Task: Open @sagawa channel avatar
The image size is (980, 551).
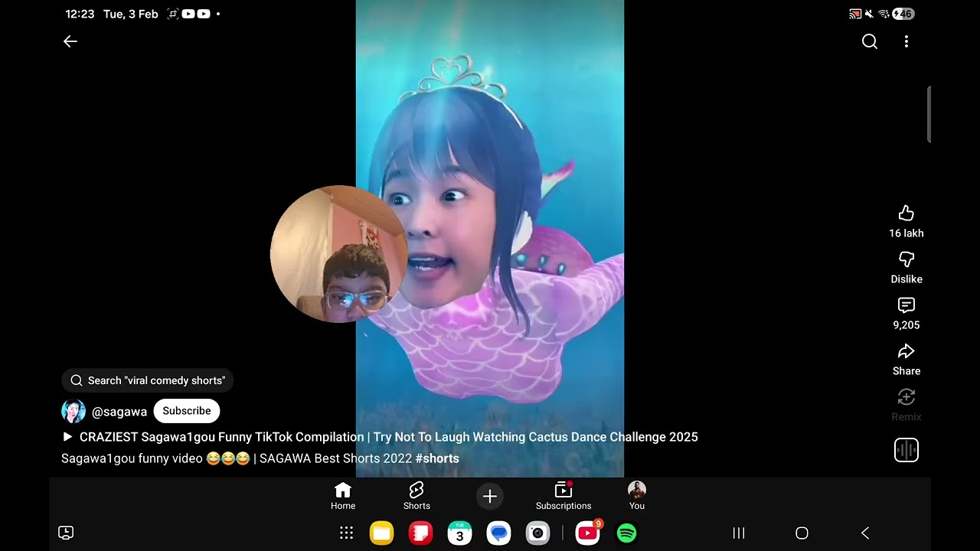Action: [x=73, y=411]
